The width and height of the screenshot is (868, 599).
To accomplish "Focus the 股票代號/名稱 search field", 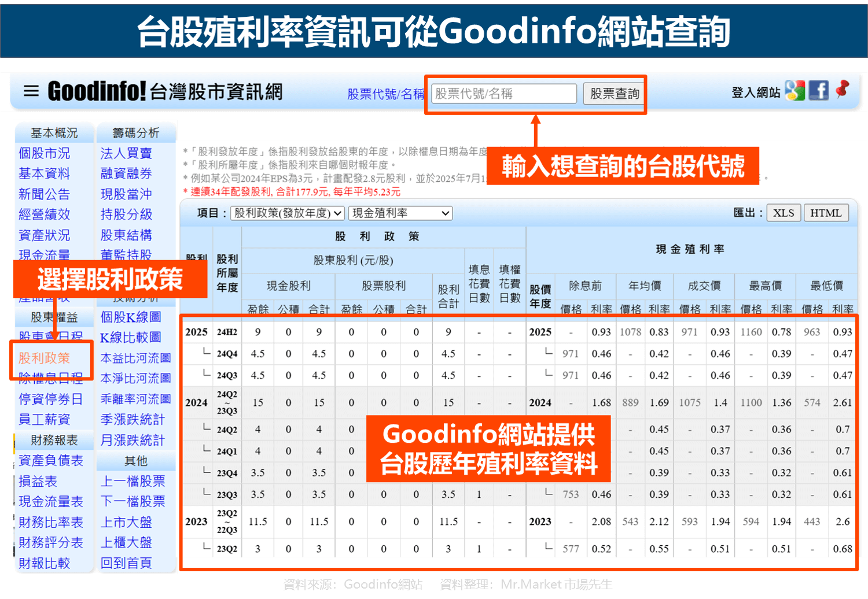I will [x=504, y=93].
